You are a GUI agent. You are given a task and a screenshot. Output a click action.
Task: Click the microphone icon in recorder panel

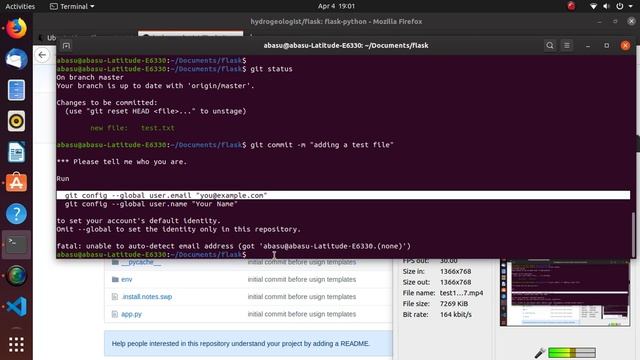click(x=540, y=353)
